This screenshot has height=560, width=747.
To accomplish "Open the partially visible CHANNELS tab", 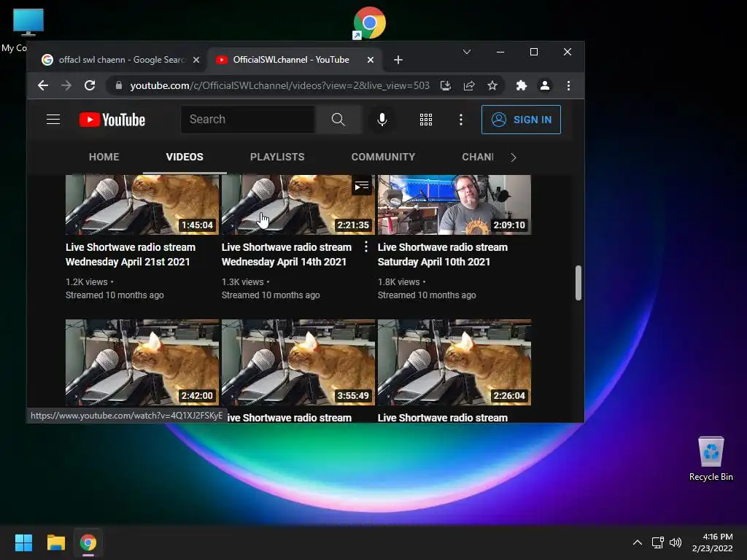I will [477, 157].
